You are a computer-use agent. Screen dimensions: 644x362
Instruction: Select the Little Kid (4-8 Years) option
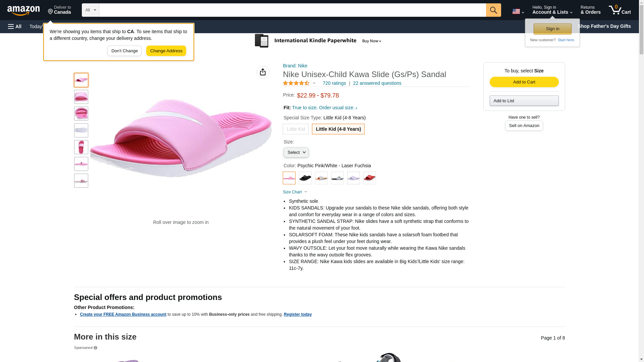click(x=338, y=129)
